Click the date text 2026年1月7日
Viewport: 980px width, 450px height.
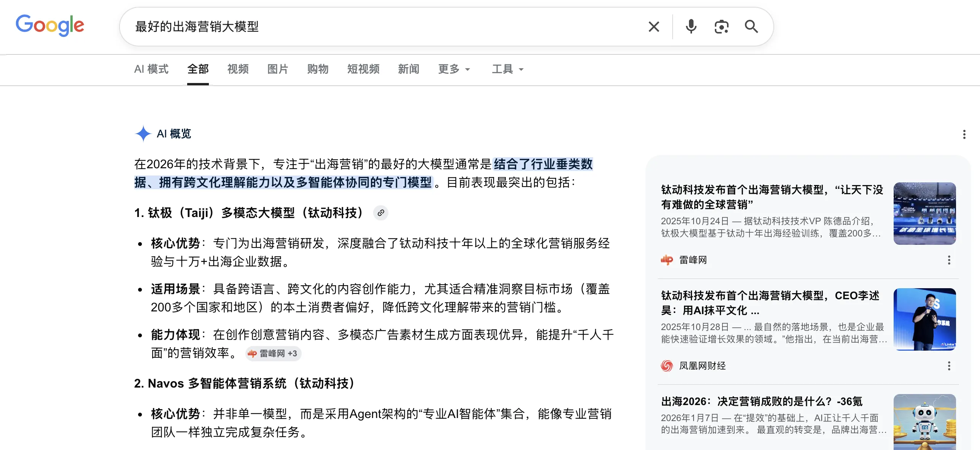pos(690,418)
